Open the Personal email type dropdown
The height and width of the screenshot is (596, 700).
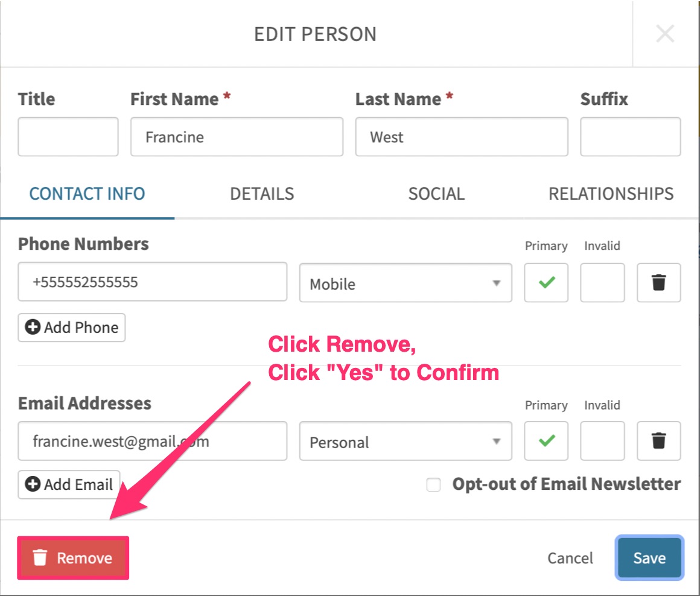point(406,441)
